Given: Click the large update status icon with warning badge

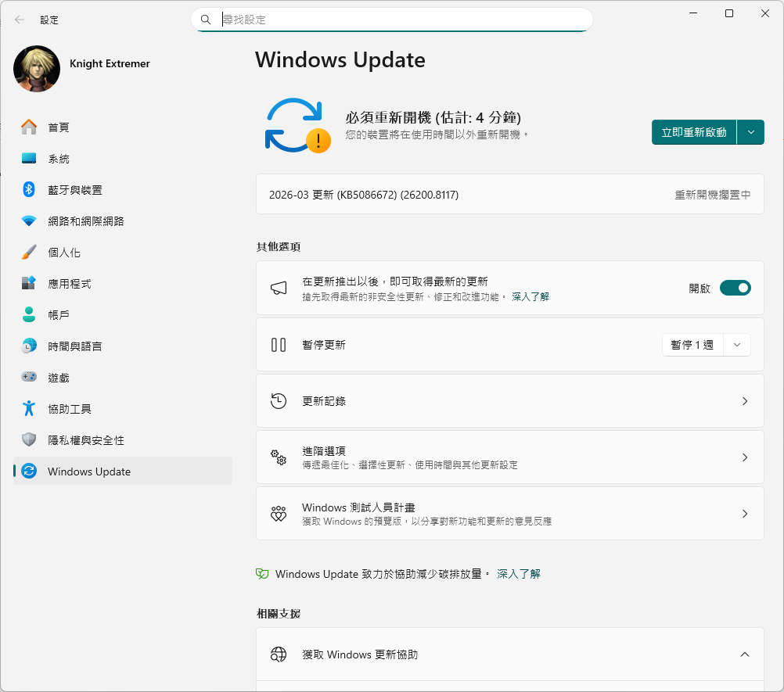Looking at the screenshot, I should [297, 125].
